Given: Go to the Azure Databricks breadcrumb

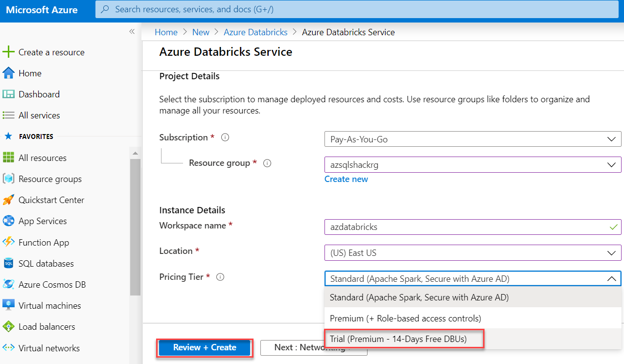Looking at the screenshot, I should (x=255, y=32).
